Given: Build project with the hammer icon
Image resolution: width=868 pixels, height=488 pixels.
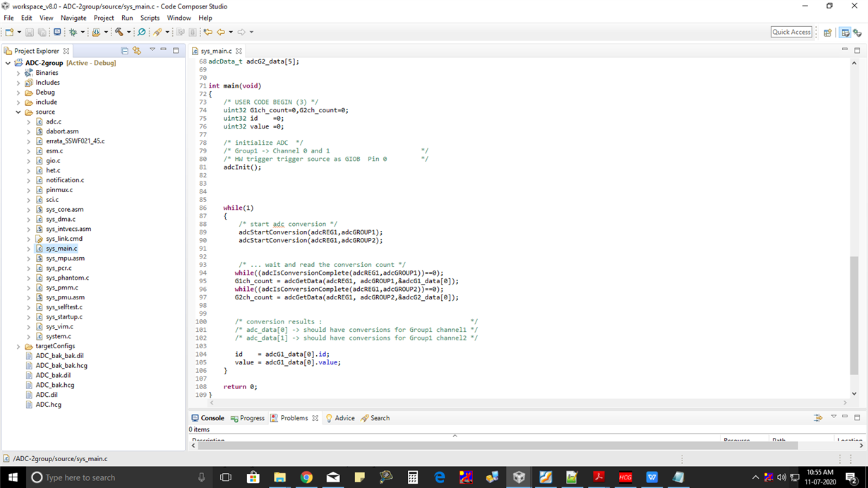Looking at the screenshot, I should point(119,32).
